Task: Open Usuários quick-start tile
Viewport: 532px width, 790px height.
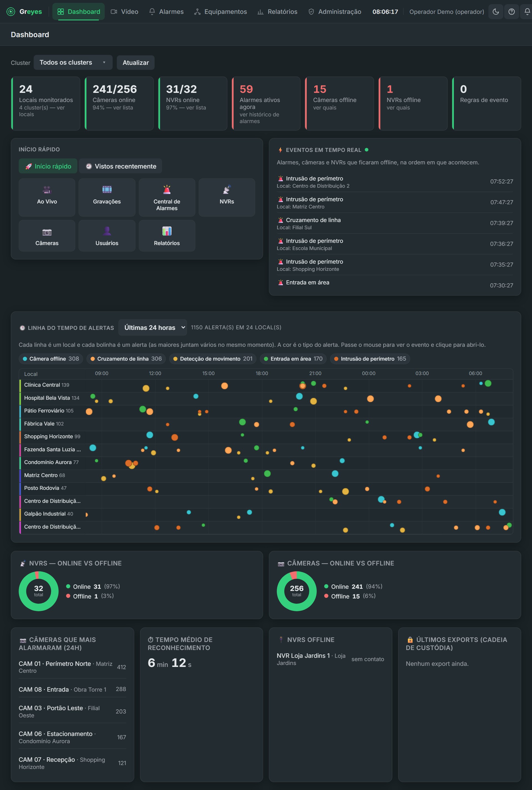Action: [107, 236]
